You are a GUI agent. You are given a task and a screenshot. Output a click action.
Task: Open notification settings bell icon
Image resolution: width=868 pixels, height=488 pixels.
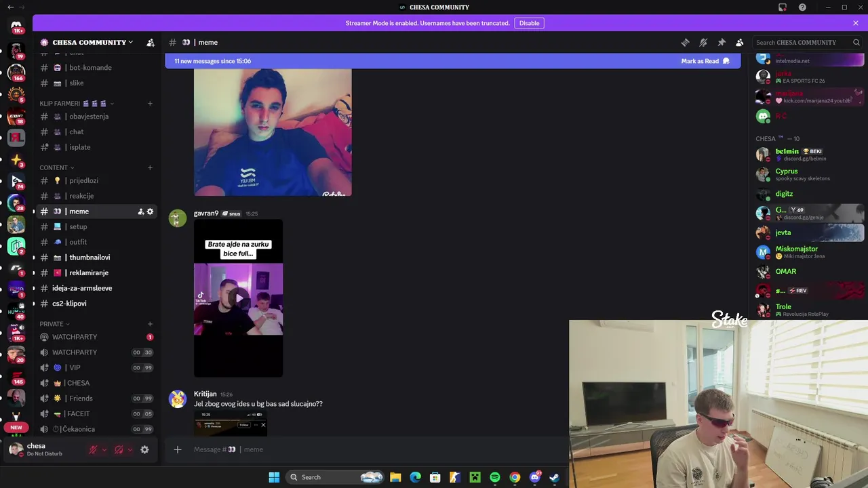(x=703, y=42)
